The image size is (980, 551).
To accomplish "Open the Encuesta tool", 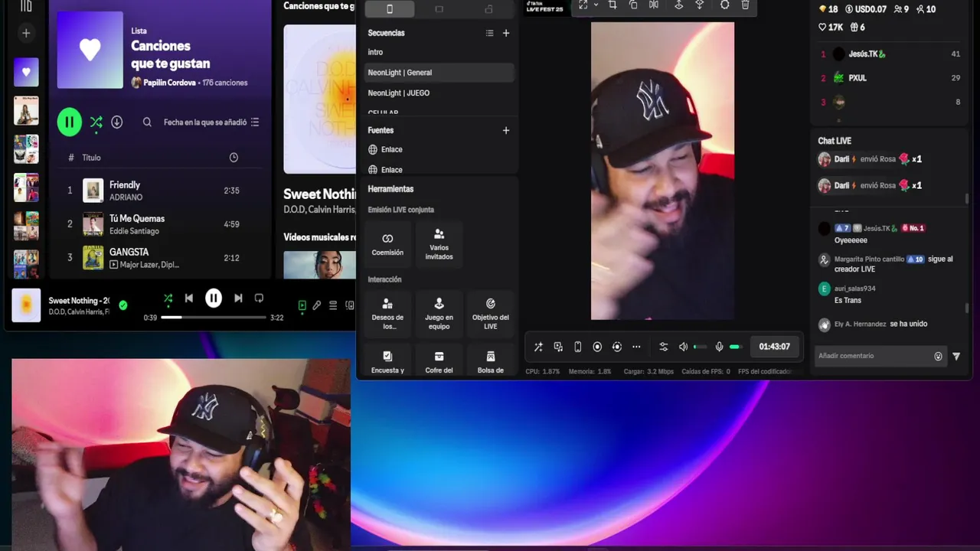I will click(387, 361).
